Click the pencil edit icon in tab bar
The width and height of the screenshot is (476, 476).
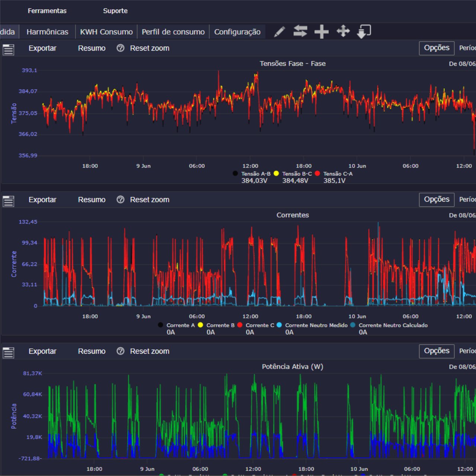point(280,32)
